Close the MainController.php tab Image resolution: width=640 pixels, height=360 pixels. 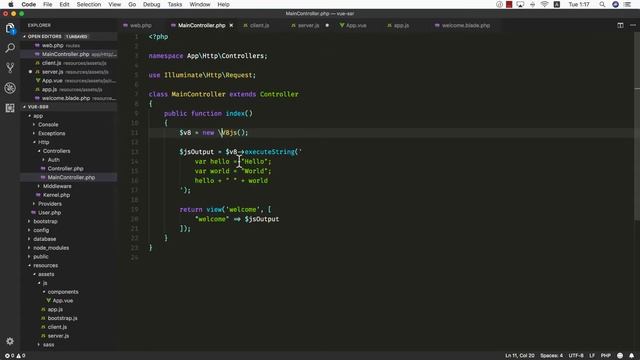coord(231,25)
